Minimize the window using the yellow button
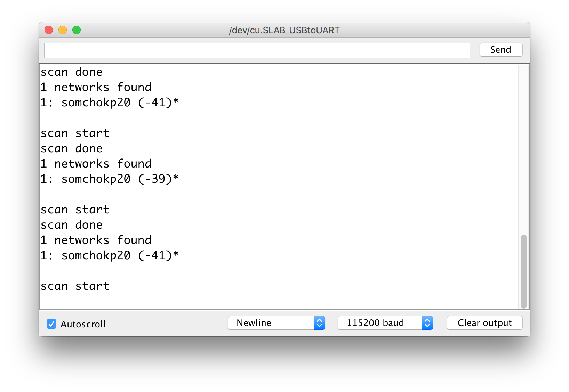 click(63, 30)
